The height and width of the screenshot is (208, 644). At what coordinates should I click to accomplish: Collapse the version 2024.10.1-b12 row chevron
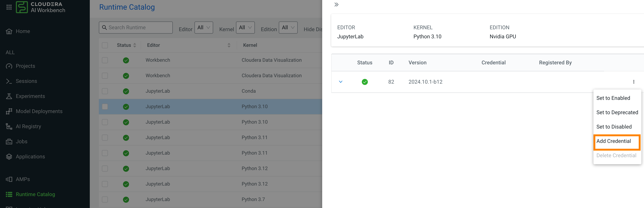[x=340, y=82]
